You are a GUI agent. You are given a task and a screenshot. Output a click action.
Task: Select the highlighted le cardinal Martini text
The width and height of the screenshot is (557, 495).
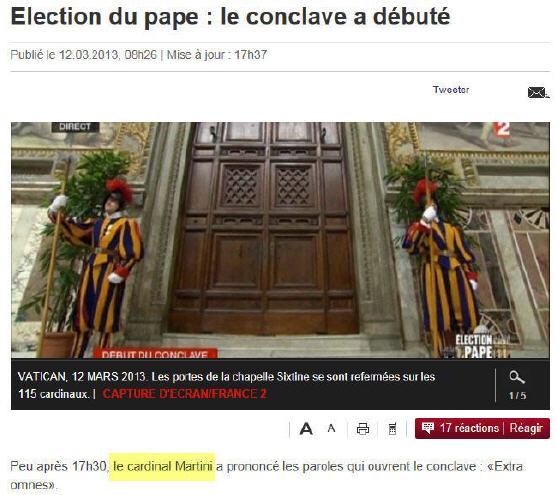[162, 466]
